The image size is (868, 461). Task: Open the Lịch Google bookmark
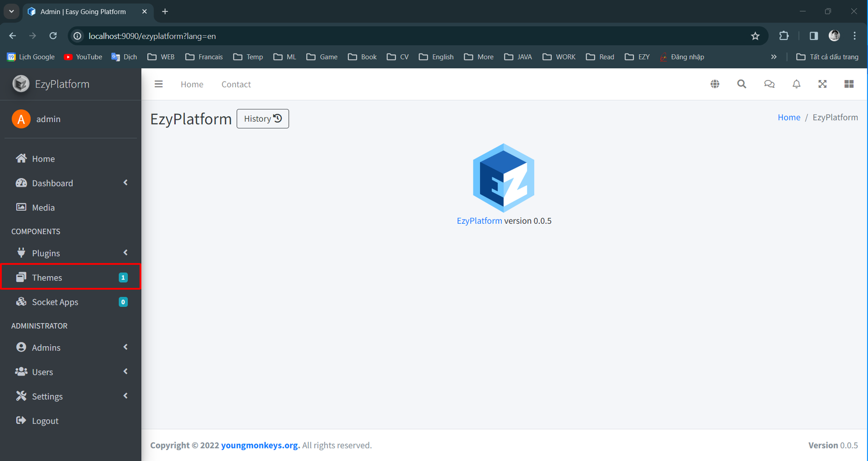click(x=31, y=57)
